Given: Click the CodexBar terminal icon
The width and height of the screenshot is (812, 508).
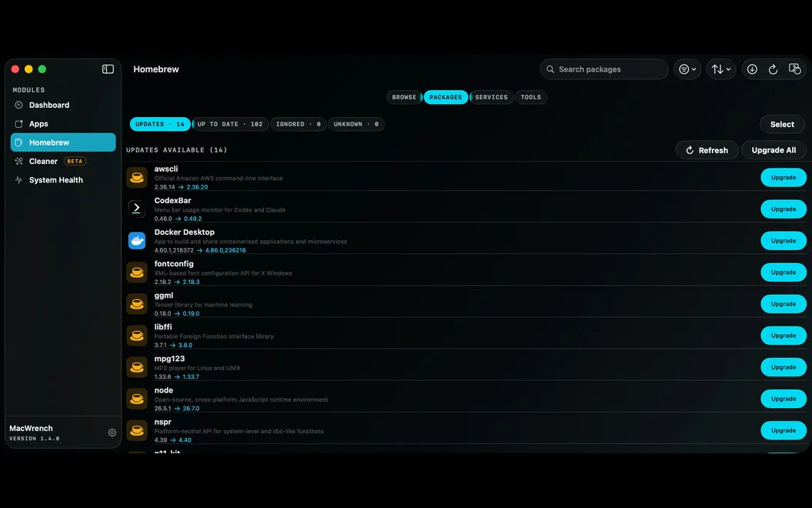Looking at the screenshot, I should click(137, 209).
